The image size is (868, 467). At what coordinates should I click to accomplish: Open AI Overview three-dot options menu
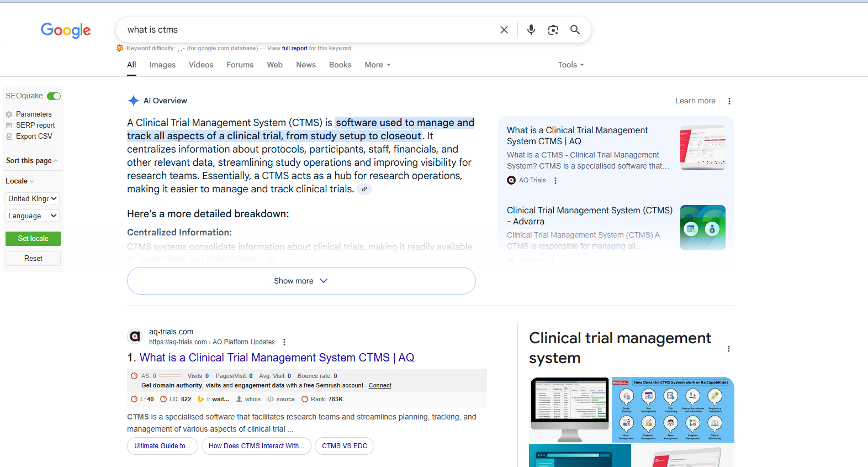click(729, 101)
